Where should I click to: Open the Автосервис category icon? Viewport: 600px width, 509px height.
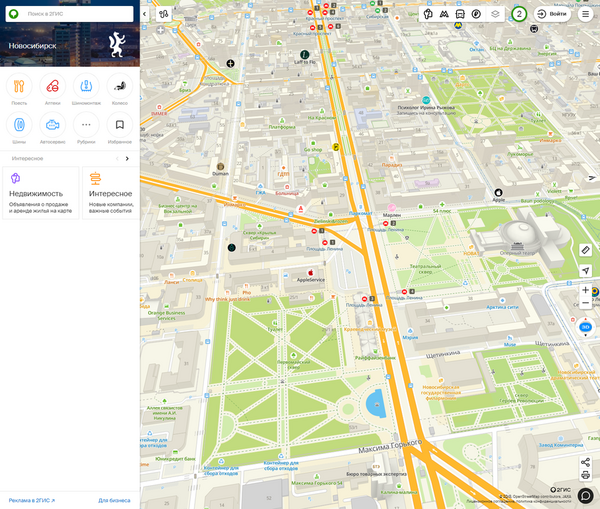(52, 126)
